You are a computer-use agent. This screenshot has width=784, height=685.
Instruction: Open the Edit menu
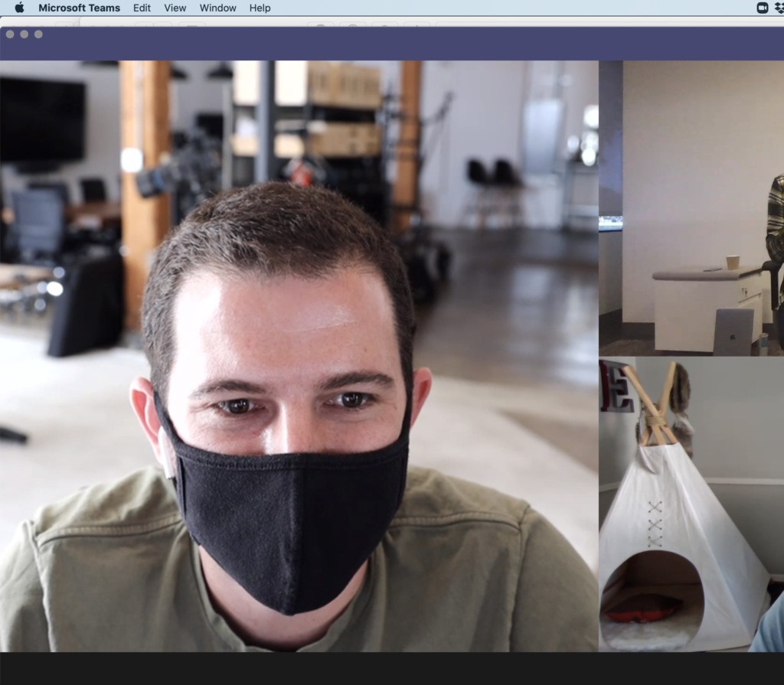pyautogui.click(x=142, y=8)
